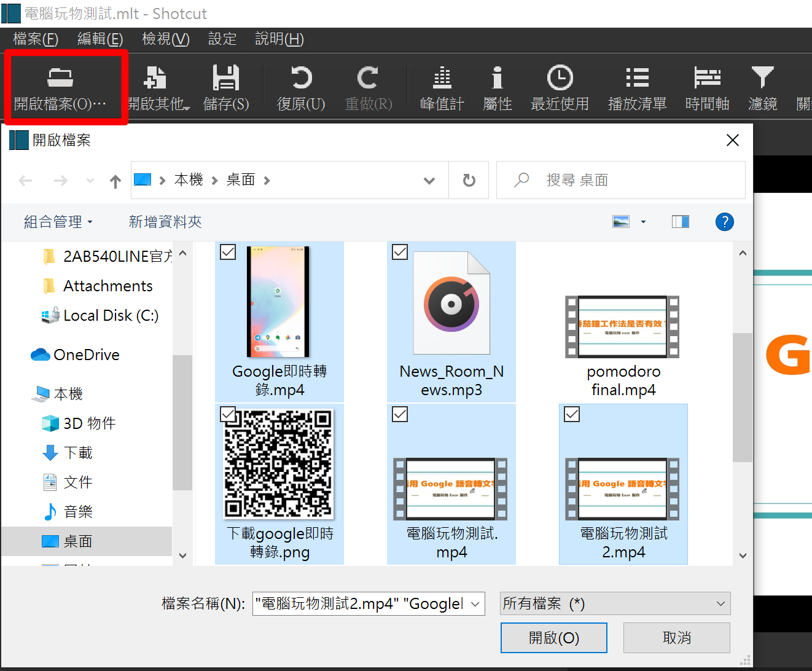
Task: Open the 播放清單 playlist icon
Action: click(x=637, y=78)
